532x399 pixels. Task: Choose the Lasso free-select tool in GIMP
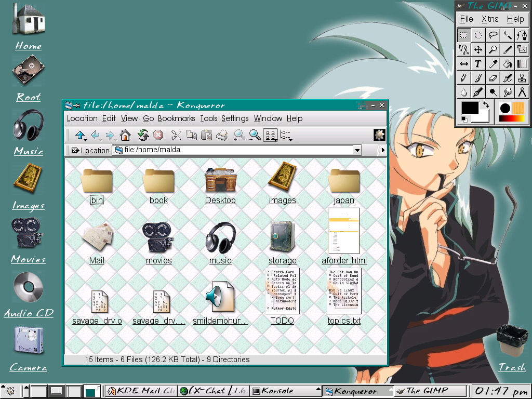point(493,35)
